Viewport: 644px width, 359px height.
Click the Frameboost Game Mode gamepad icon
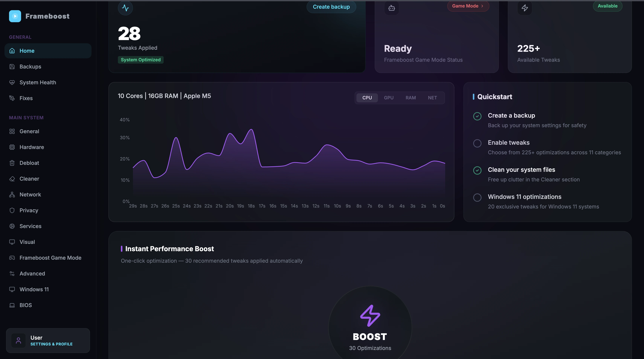tap(12, 258)
